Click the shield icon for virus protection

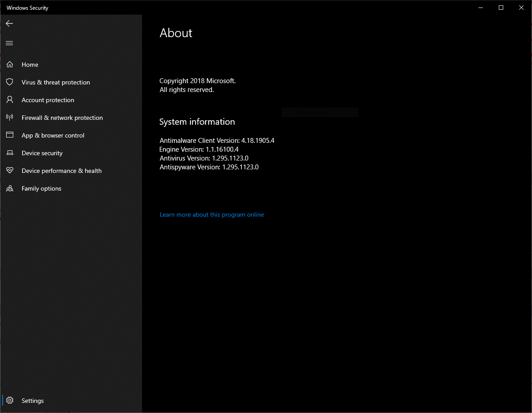(10, 82)
